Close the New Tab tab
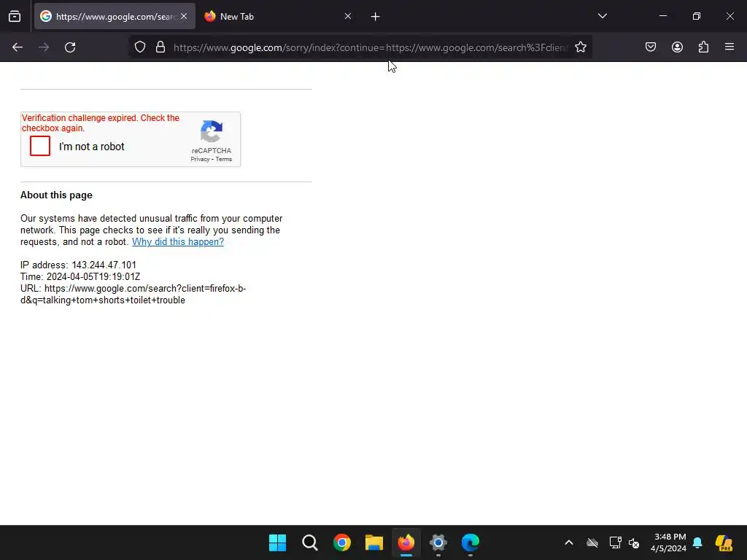 coord(348,17)
